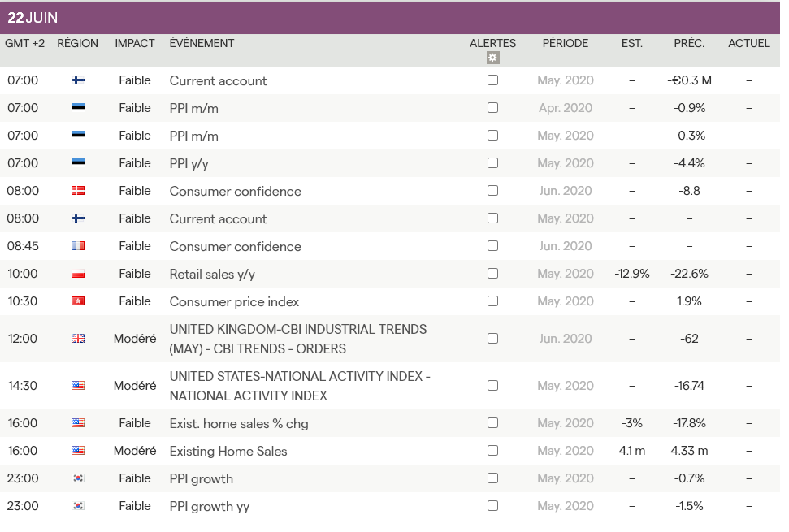Toggle alert for National Activity Index event
The width and height of the screenshot is (789, 532).
(492, 386)
